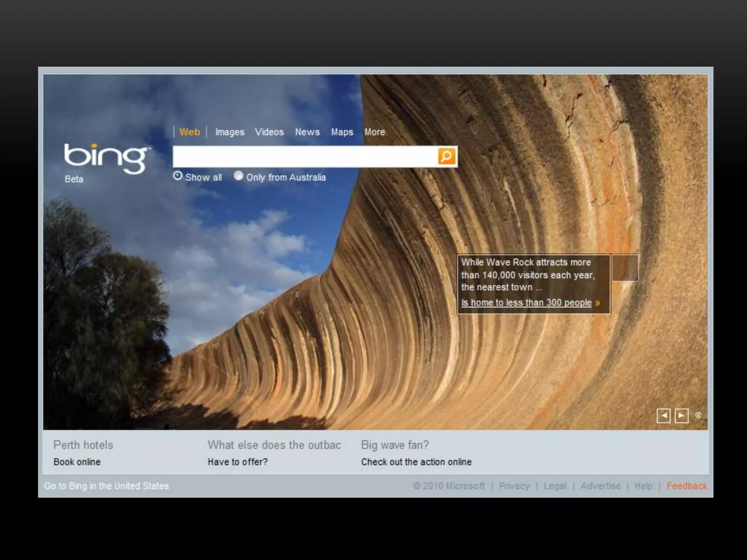Open the Perth hotels 'Book online' link
This screenshot has height=560, width=747.
pos(77,462)
